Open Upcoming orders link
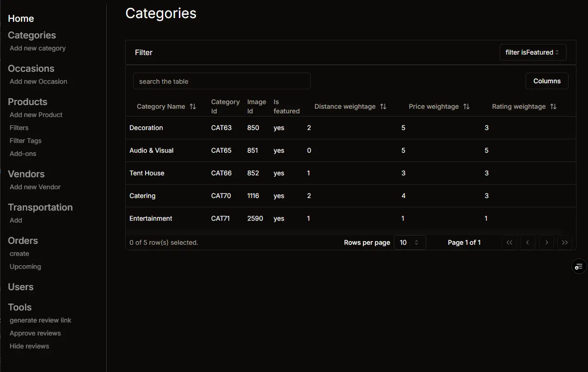Screen dimensions: 588x372 [x=25, y=267]
